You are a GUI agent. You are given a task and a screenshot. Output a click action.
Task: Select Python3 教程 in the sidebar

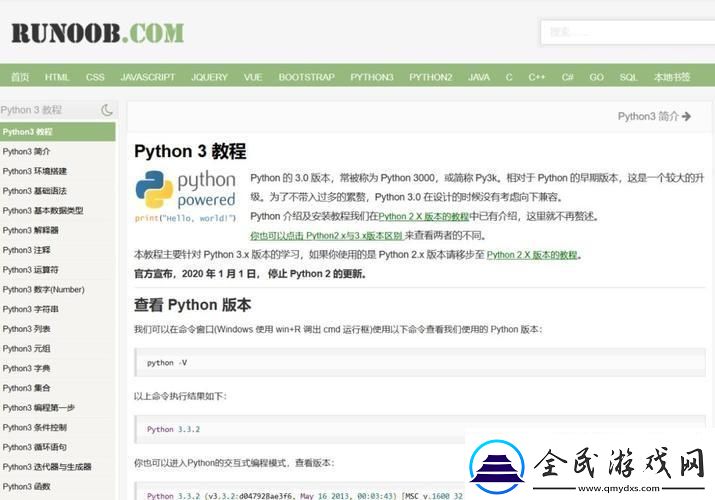(57, 132)
